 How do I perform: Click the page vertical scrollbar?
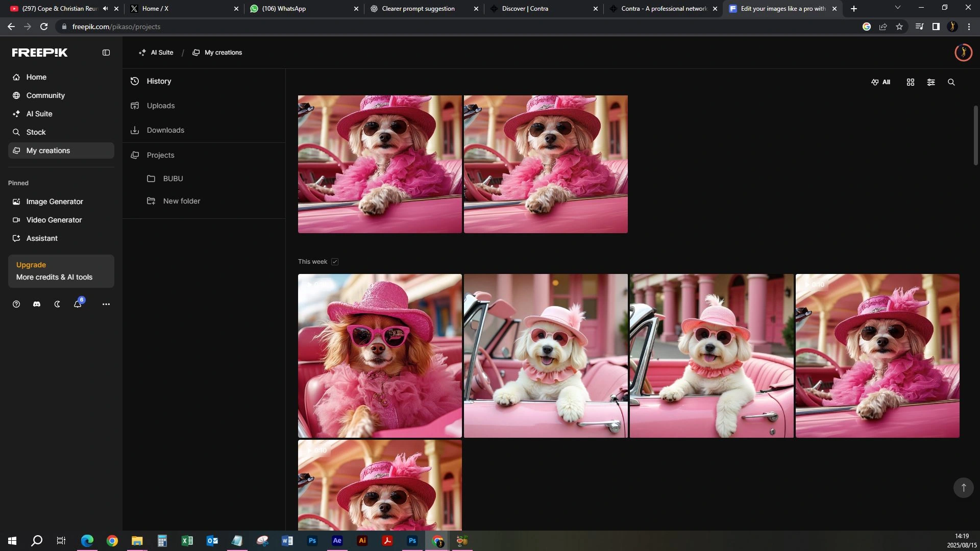pos(975,135)
